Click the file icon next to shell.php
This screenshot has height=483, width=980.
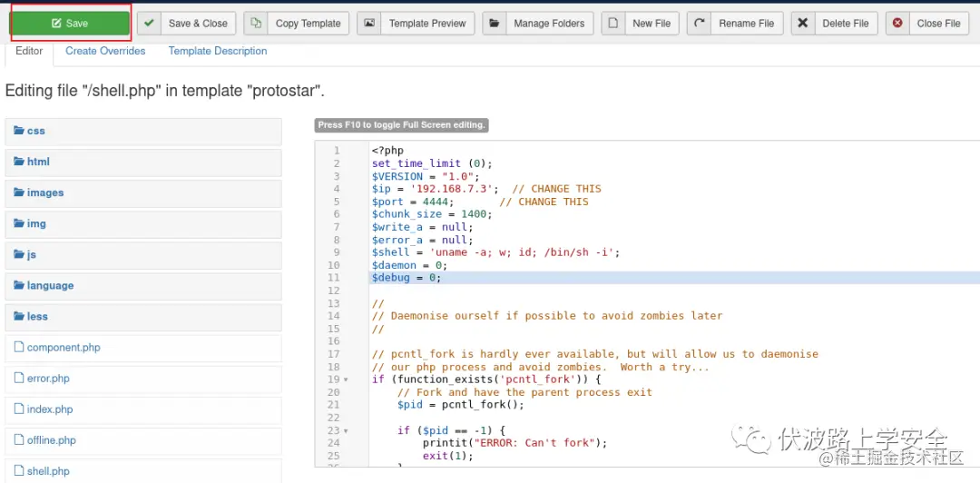coord(19,471)
